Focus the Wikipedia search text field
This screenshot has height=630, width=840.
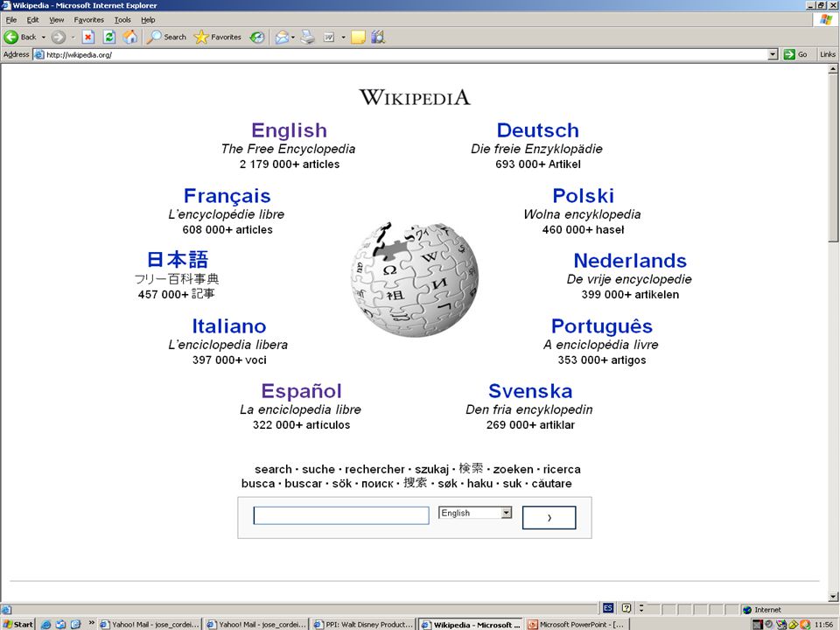coord(341,515)
